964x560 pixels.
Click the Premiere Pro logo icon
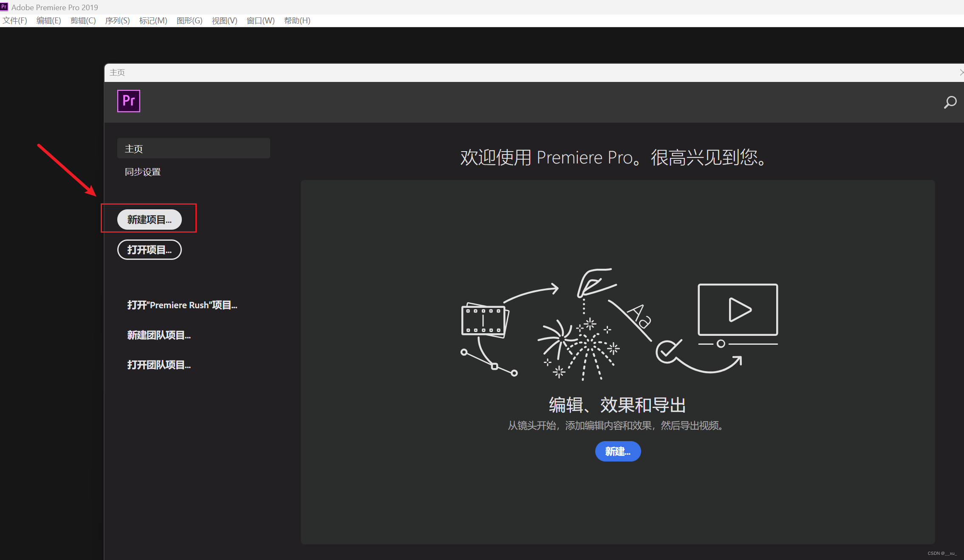click(x=128, y=101)
